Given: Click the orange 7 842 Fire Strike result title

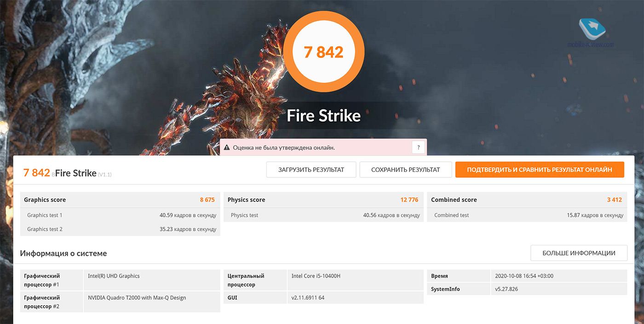Looking at the screenshot, I should [67, 173].
